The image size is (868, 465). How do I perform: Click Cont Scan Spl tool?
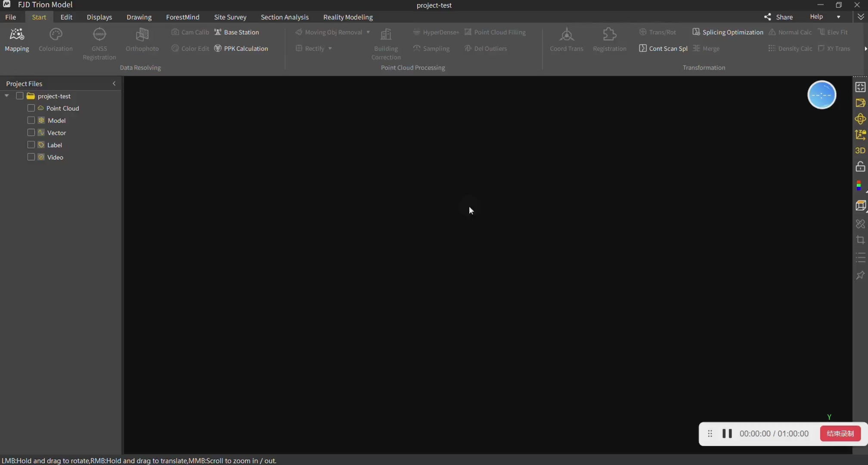click(663, 49)
